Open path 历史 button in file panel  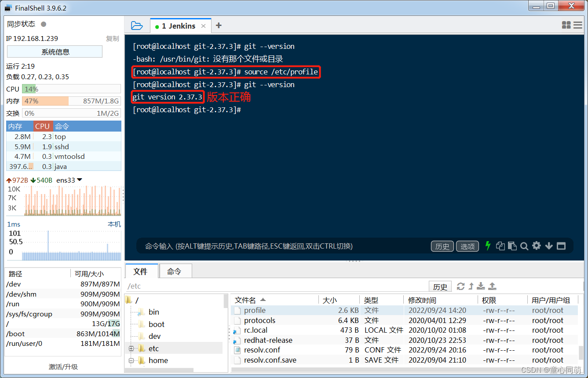tap(440, 286)
